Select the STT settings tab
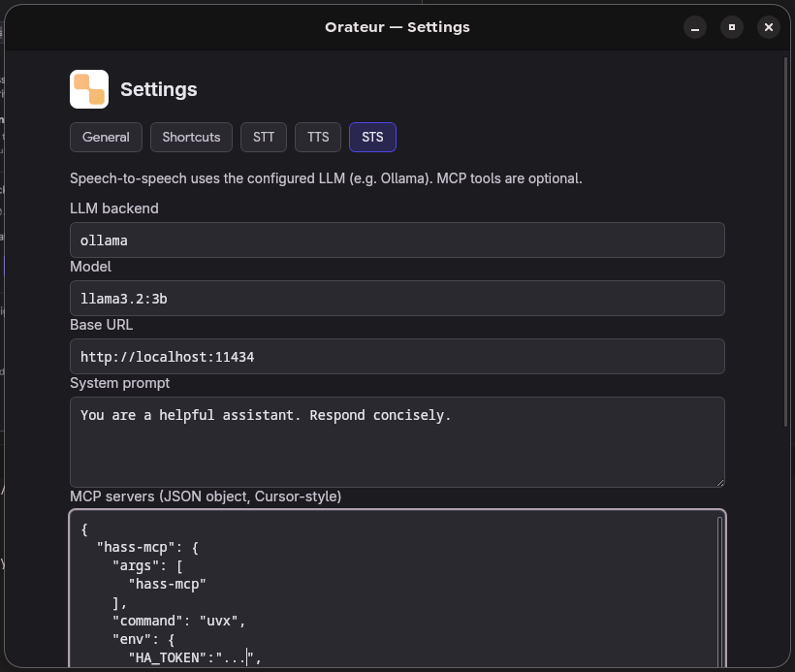This screenshot has height=672, width=795. [264, 137]
